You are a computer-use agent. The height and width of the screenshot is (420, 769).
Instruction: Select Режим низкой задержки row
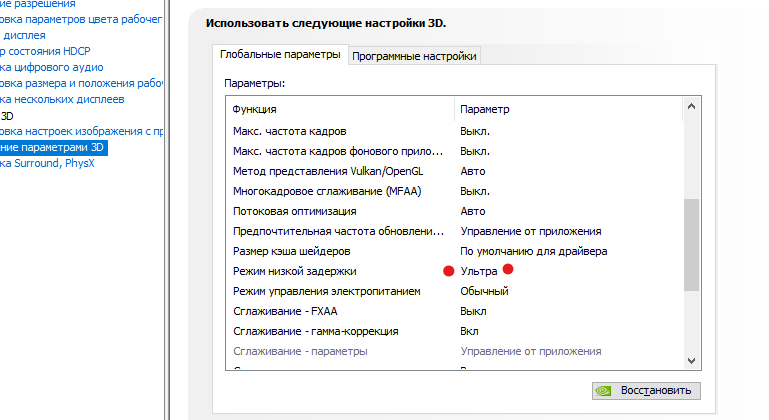[x=454, y=271]
